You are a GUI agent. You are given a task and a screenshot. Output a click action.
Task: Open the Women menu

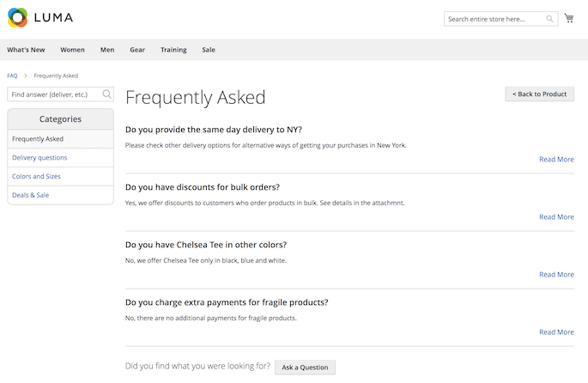pos(72,50)
